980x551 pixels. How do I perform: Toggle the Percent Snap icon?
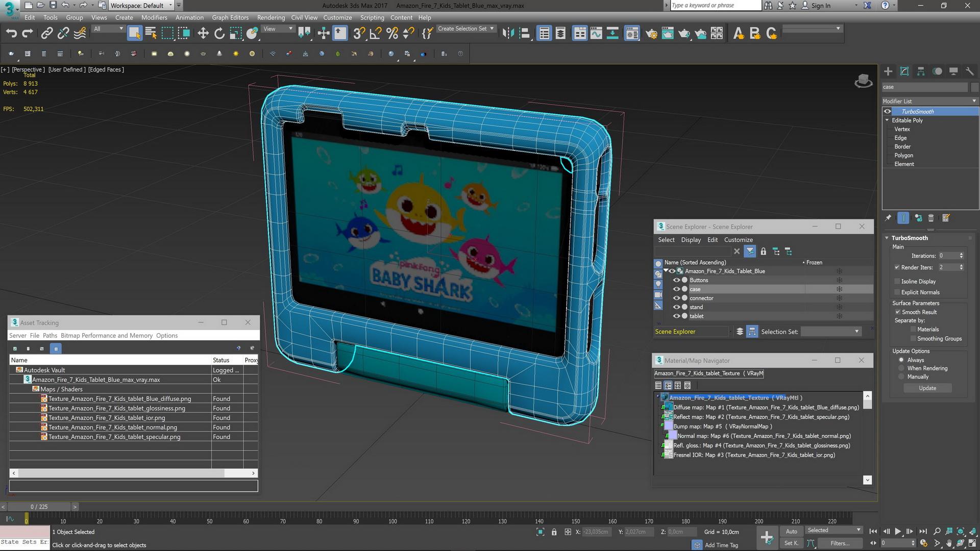point(392,34)
